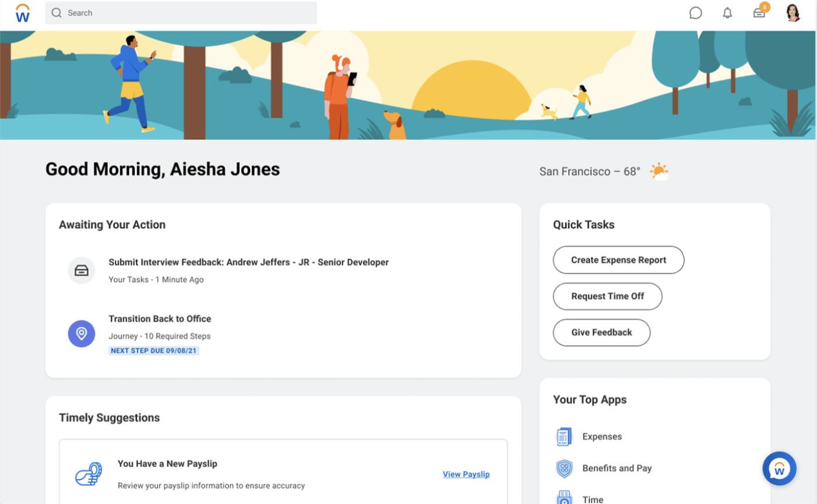Click the sun weather icon beside San Francisco
Viewport: 817px width, 504px height.
coord(659,171)
